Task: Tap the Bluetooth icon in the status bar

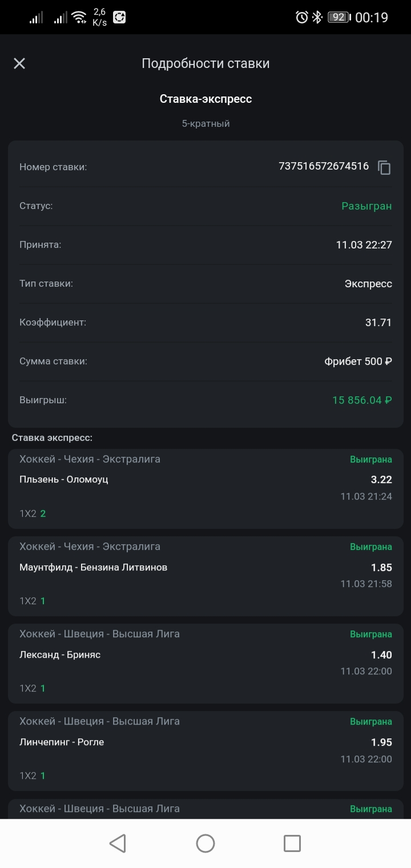Action: (x=317, y=17)
